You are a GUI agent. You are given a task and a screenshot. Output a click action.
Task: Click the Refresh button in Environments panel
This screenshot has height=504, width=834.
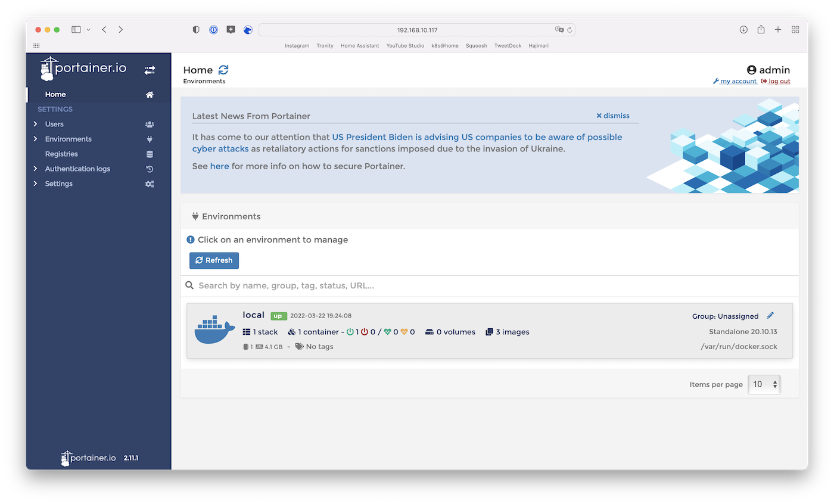pyautogui.click(x=214, y=260)
